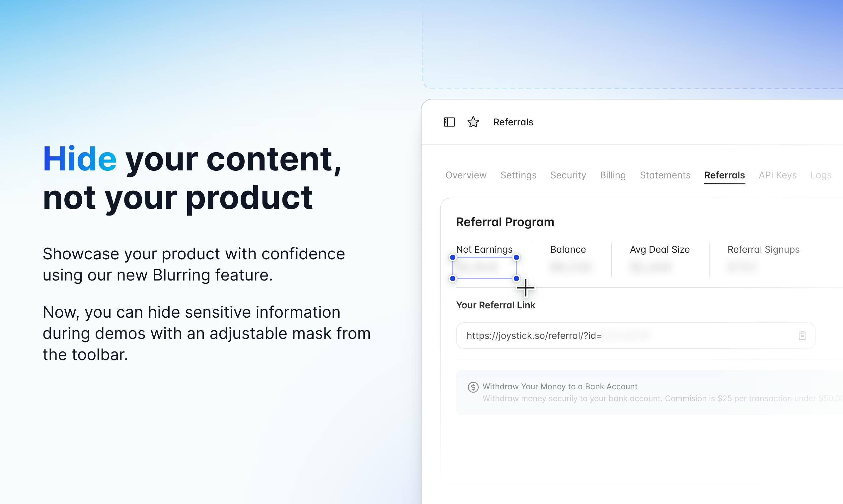Star the Referrals page as favorite
The height and width of the screenshot is (504, 843).
[473, 122]
